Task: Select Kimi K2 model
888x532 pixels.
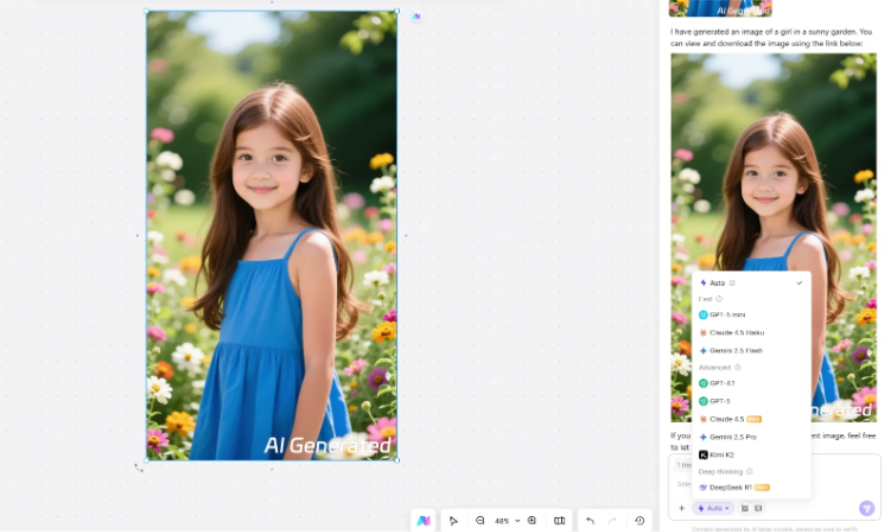Action: click(751, 455)
